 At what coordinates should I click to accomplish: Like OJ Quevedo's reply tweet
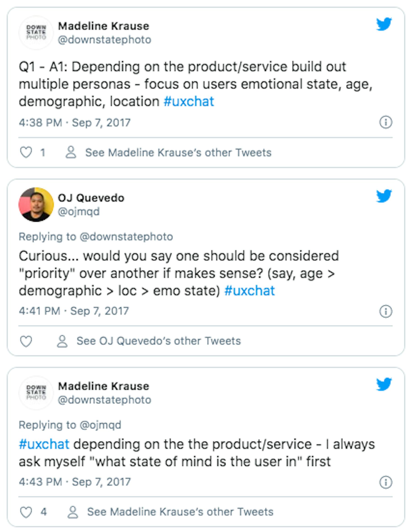pyautogui.click(x=26, y=341)
